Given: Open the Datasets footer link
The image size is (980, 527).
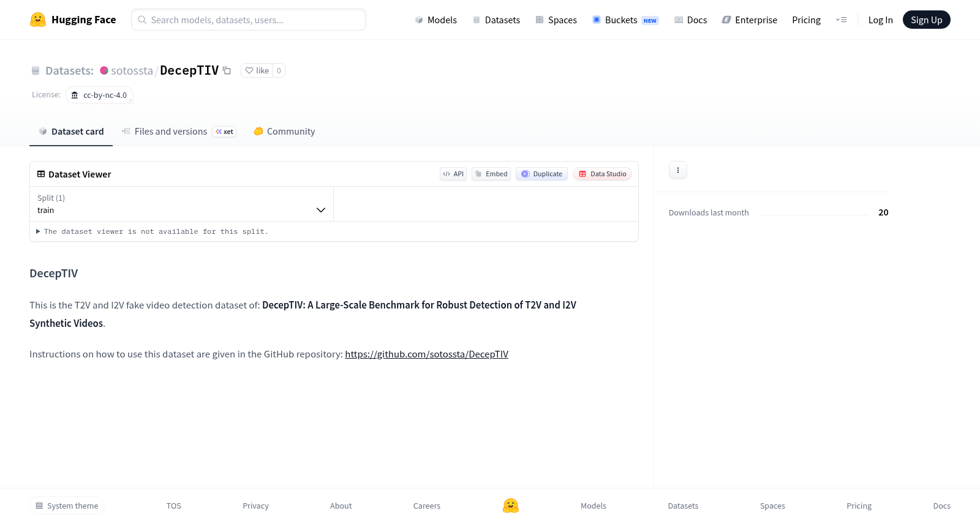Looking at the screenshot, I should (683, 506).
